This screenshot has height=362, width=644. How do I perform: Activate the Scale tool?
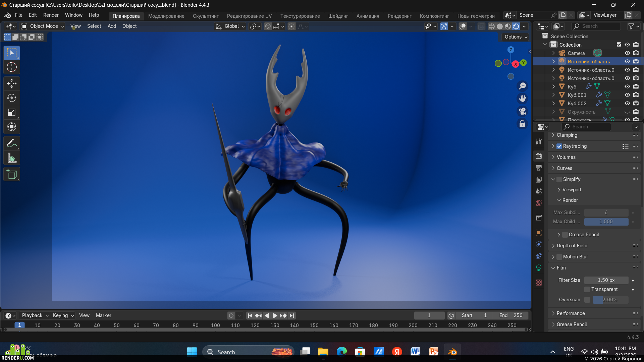pyautogui.click(x=12, y=112)
